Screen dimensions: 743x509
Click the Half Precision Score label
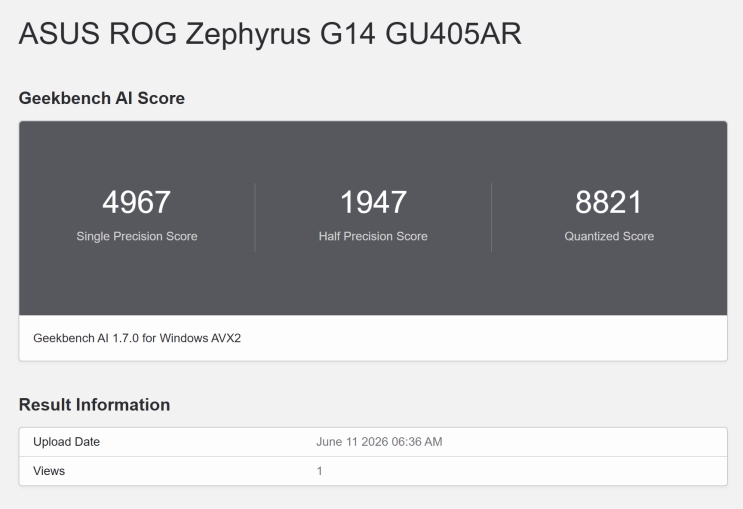(373, 236)
